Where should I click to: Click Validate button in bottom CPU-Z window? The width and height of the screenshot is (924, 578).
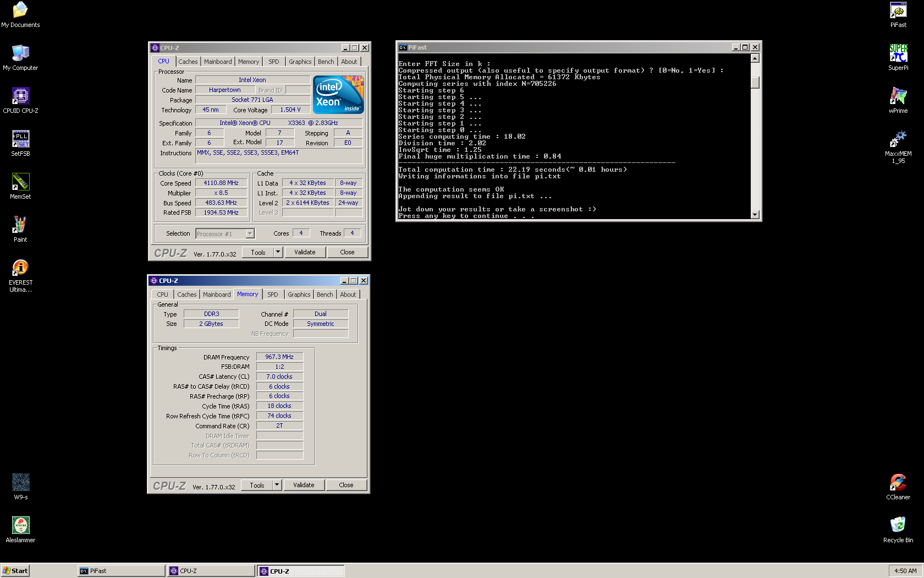(x=304, y=485)
